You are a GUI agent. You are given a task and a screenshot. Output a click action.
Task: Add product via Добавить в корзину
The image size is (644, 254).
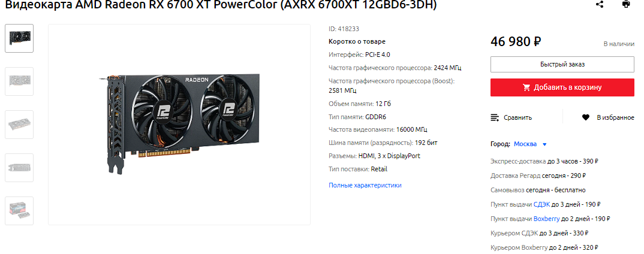pos(562,87)
